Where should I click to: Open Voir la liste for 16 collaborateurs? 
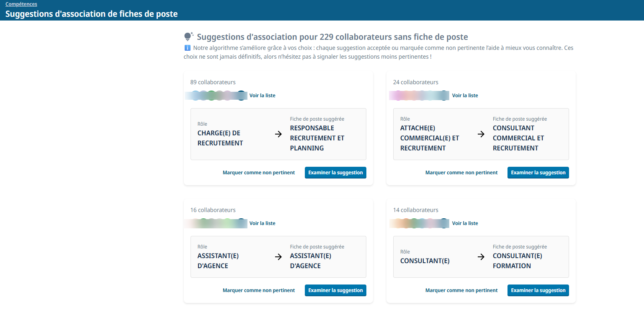(x=263, y=223)
